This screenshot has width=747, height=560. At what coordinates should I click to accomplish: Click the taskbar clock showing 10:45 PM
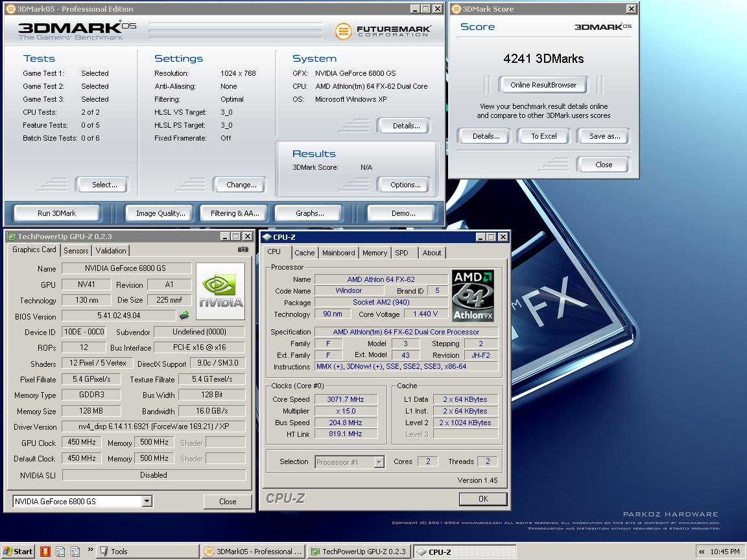(x=724, y=552)
